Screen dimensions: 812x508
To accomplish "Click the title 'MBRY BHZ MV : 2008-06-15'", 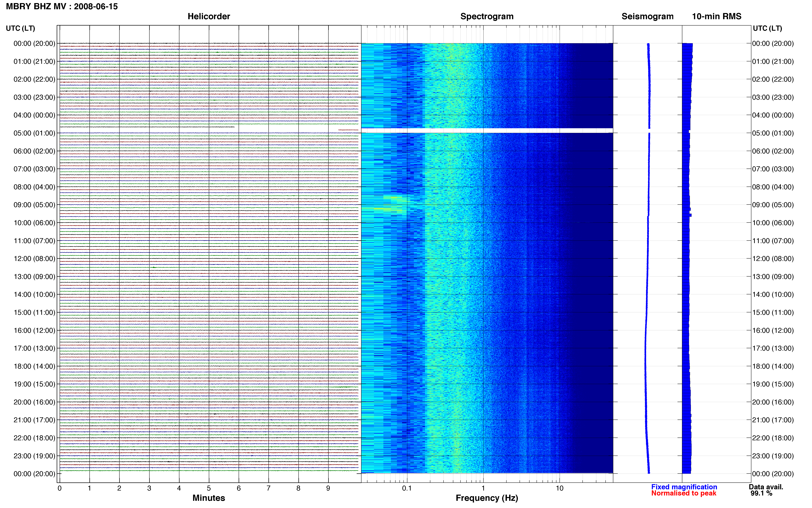I will point(62,6).
